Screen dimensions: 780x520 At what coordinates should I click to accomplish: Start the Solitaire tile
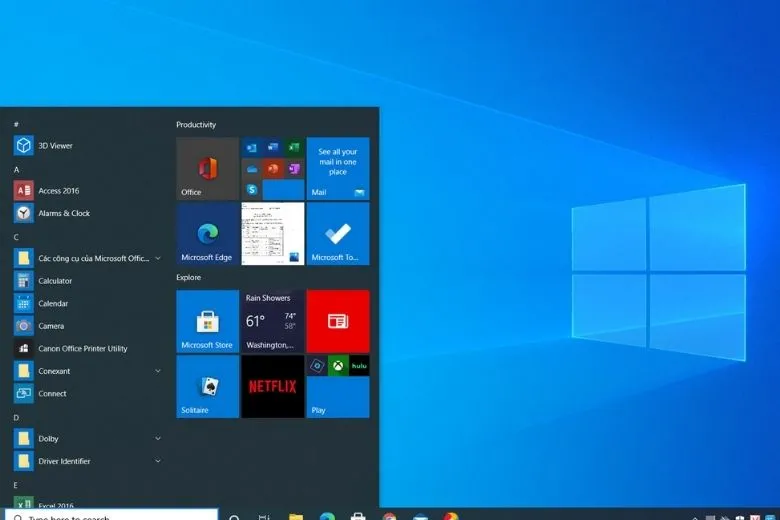pyautogui.click(x=207, y=386)
